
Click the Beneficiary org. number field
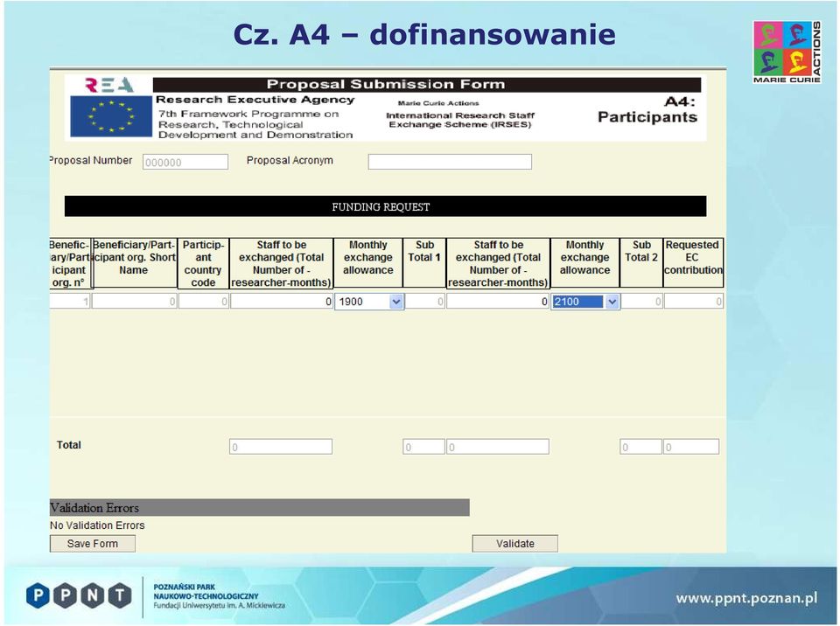[x=70, y=301]
